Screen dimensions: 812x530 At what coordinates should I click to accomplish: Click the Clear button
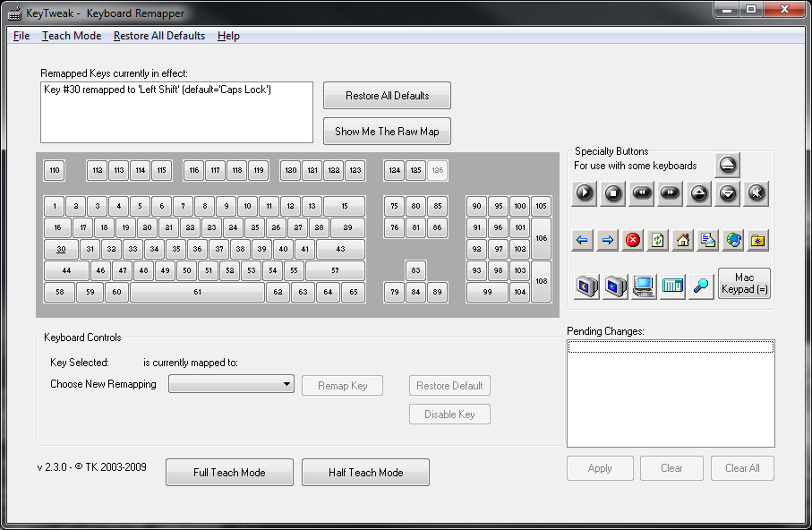pyautogui.click(x=671, y=468)
